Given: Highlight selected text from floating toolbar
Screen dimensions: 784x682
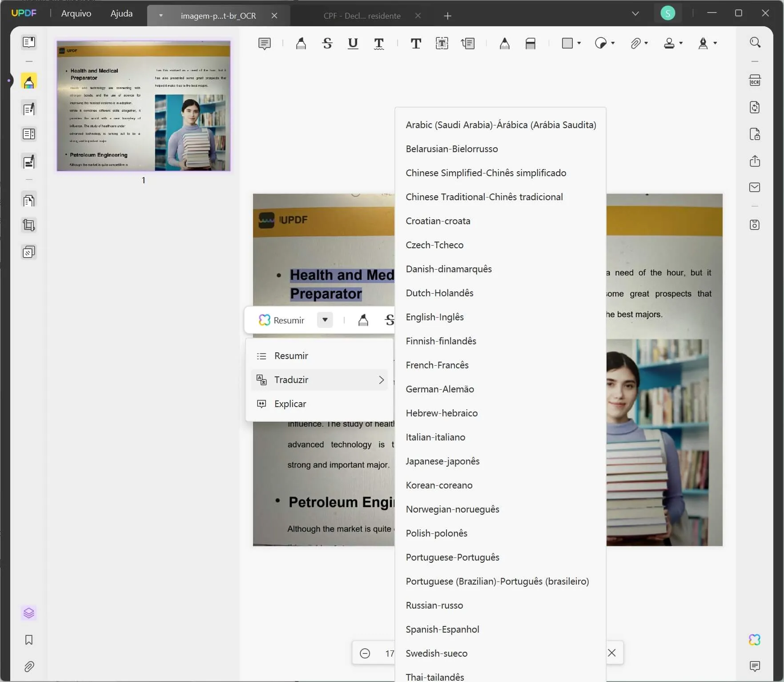Looking at the screenshot, I should click(x=363, y=320).
